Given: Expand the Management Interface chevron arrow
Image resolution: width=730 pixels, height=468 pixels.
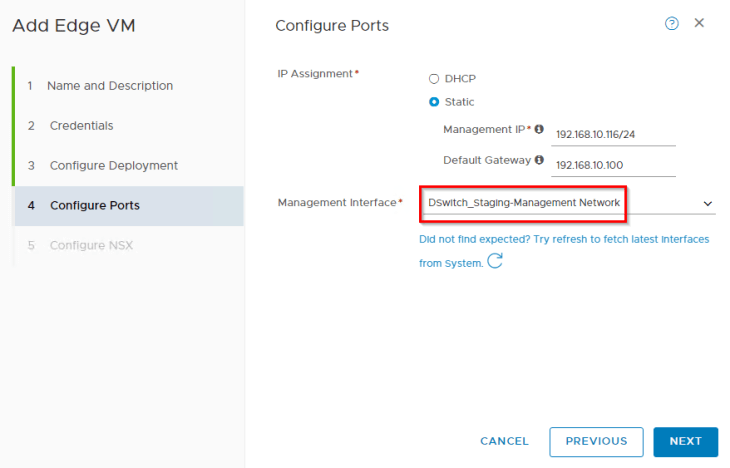Looking at the screenshot, I should [707, 203].
